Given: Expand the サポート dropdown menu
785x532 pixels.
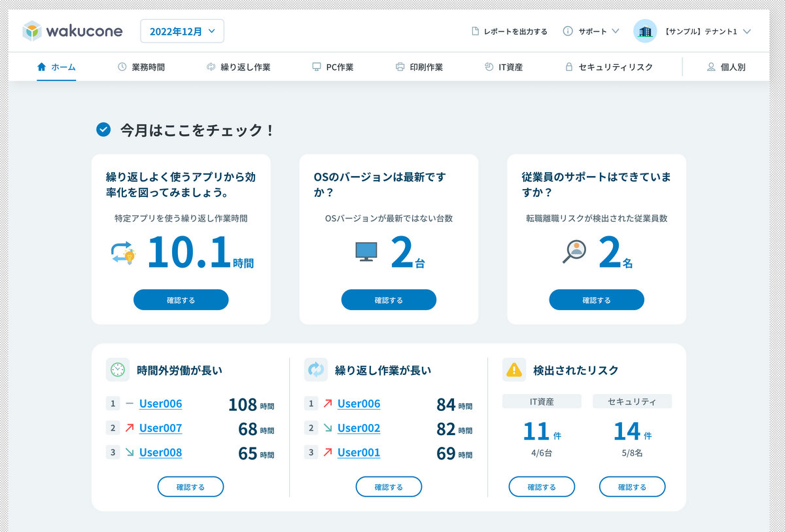Looking at the screenshot, I should (x=589, y=31).
